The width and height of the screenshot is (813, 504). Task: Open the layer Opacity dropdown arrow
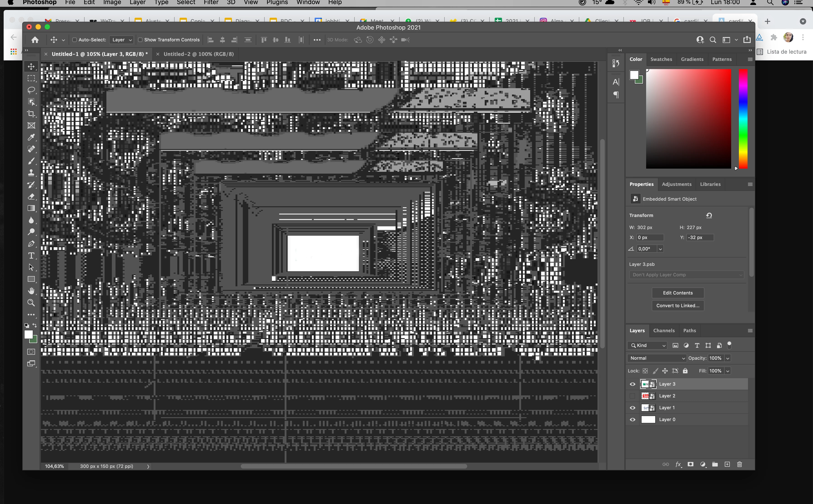pos(728,358)
